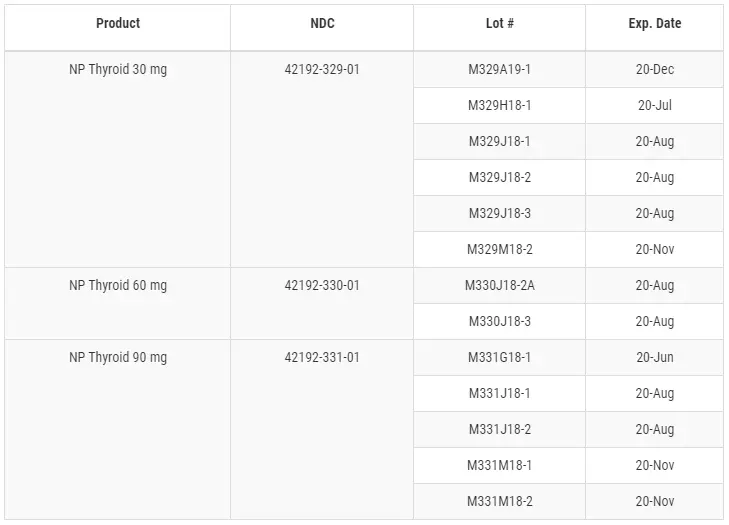
Task: Select lot number M330J18-2A
Action: pyautogui.click(x=499, y=286)
